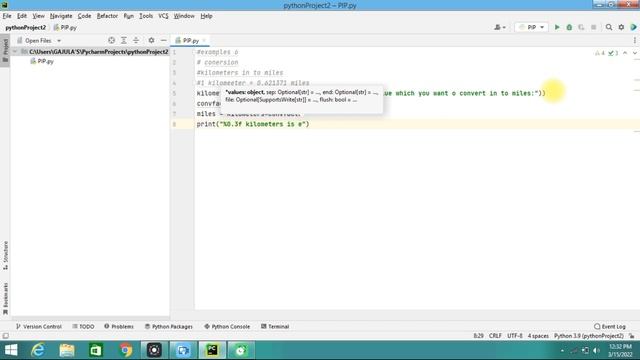
Task: Open the Problems tool window
Action: click(x=119, y=327)
